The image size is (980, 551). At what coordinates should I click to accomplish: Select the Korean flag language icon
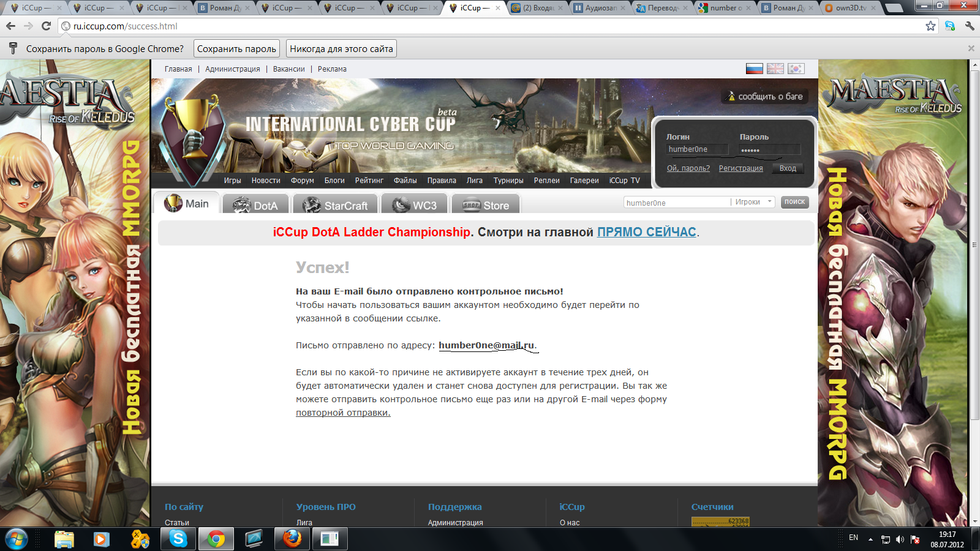point(796,69)
